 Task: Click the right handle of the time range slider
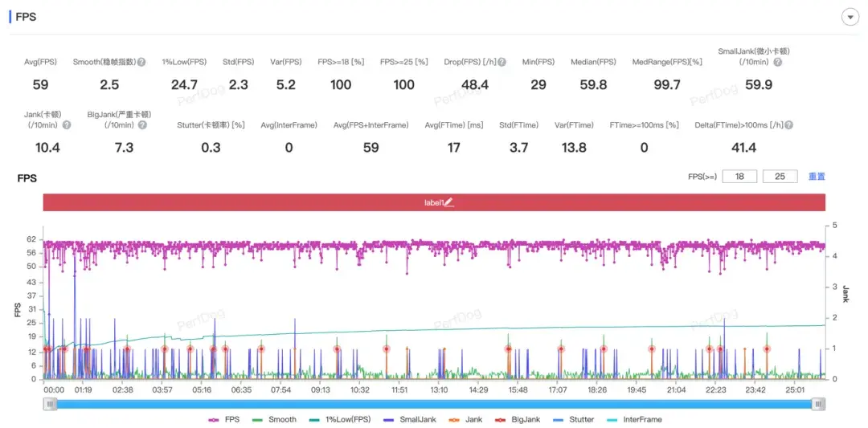(818, 405)
